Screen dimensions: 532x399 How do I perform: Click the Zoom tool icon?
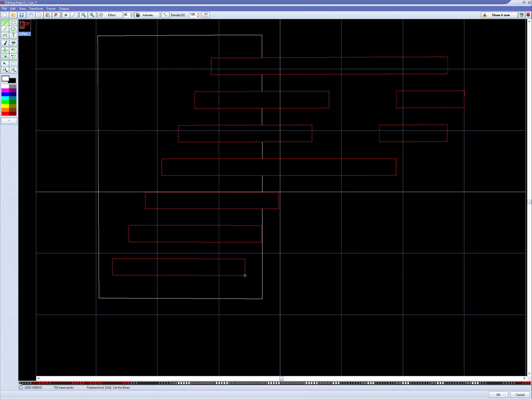(x=84, y=15)
